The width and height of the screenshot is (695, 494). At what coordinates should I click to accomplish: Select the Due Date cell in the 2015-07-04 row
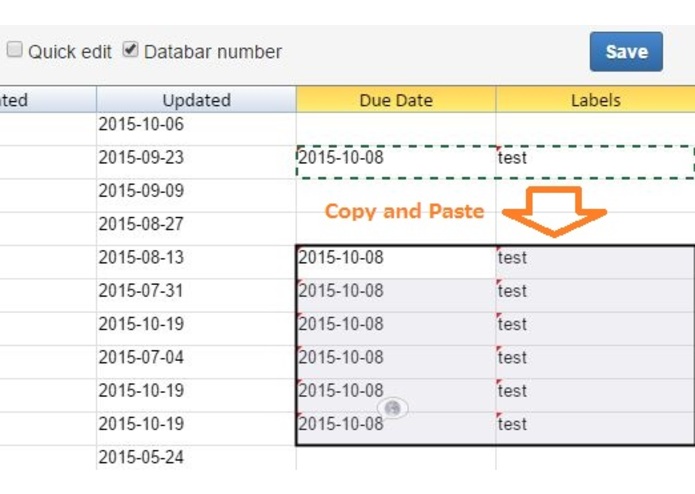[x=396, y=362]
